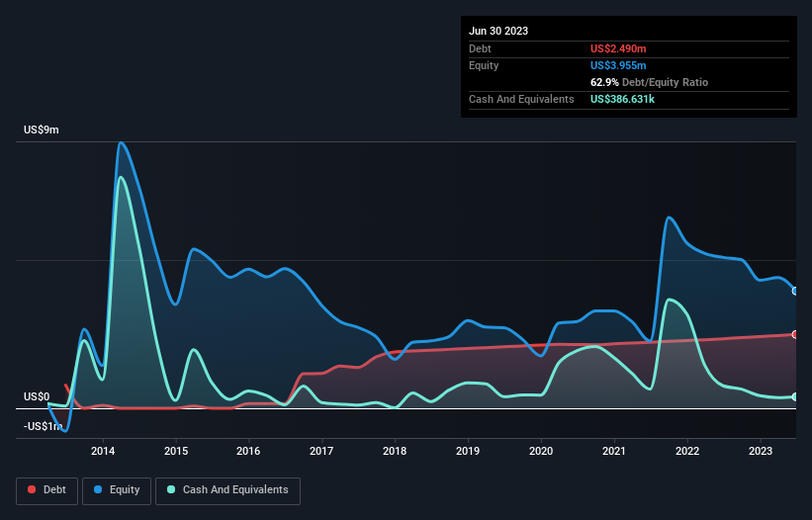Viewport: 812px width, 520px height.
Task: Click the 2022 x-axis label
Action: click(x=687, y=451)
